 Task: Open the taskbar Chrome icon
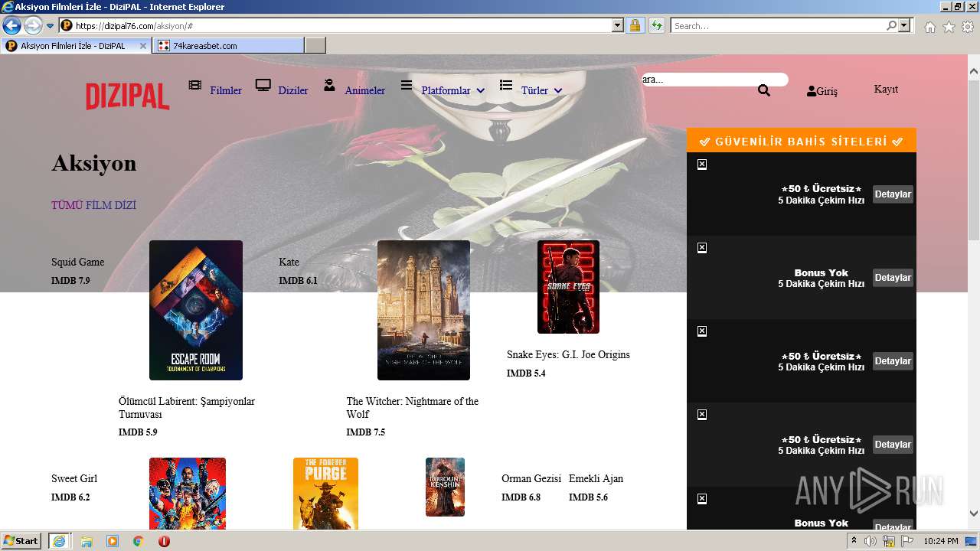pyautogui.click(x=138, y=542)
